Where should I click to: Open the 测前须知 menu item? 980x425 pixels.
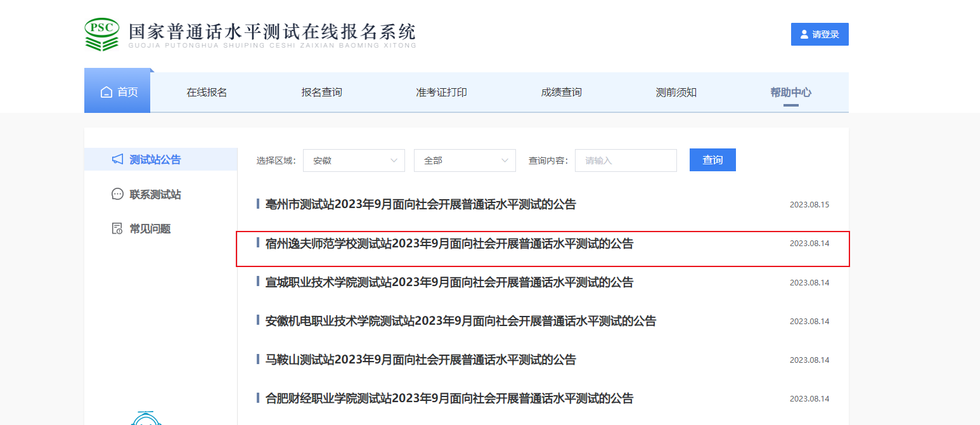click(676, 92)
